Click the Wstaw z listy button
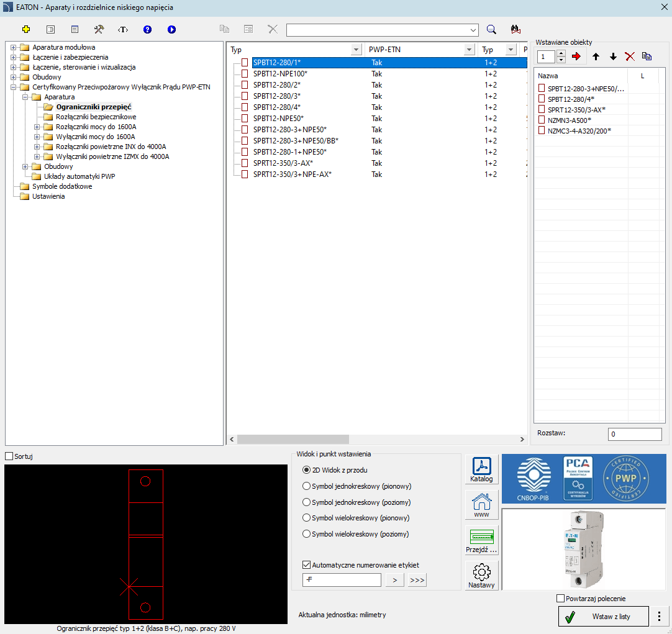The height and width of the screenshot is (634, 672). 604,617
